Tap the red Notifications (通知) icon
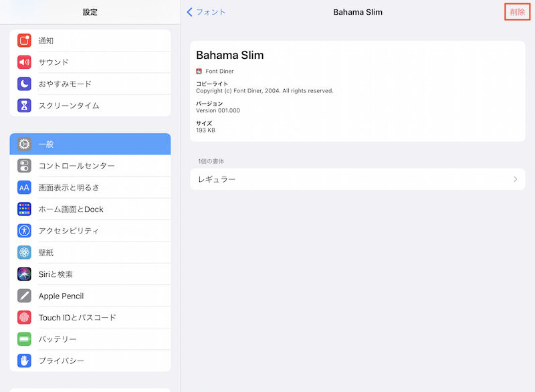Screen dimensions: 535x392 [x=24, y=41]
